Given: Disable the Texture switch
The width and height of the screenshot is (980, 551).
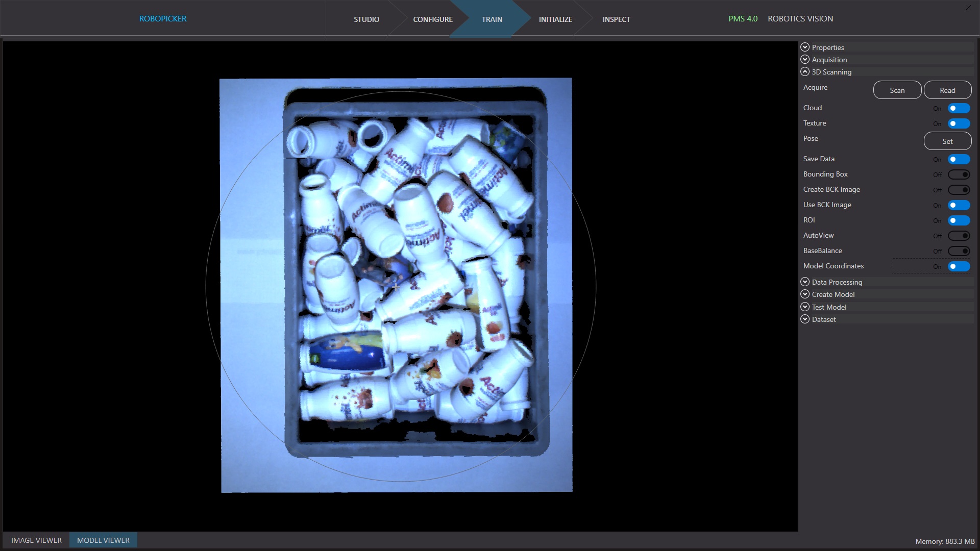Looking at the screenshot, I should pos(958,123).
